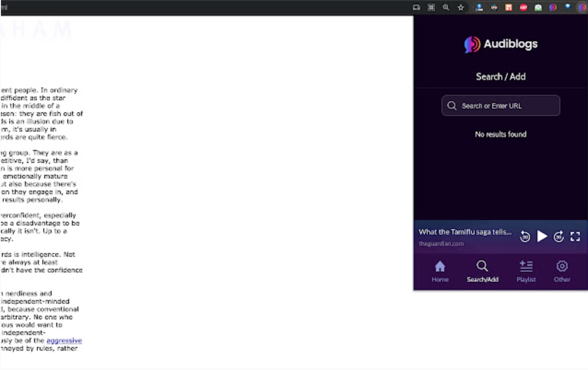This screenshot has width=588, height=370.
Task: Expand the audio player to fullscreen
Action: click(x=575, y=237)
